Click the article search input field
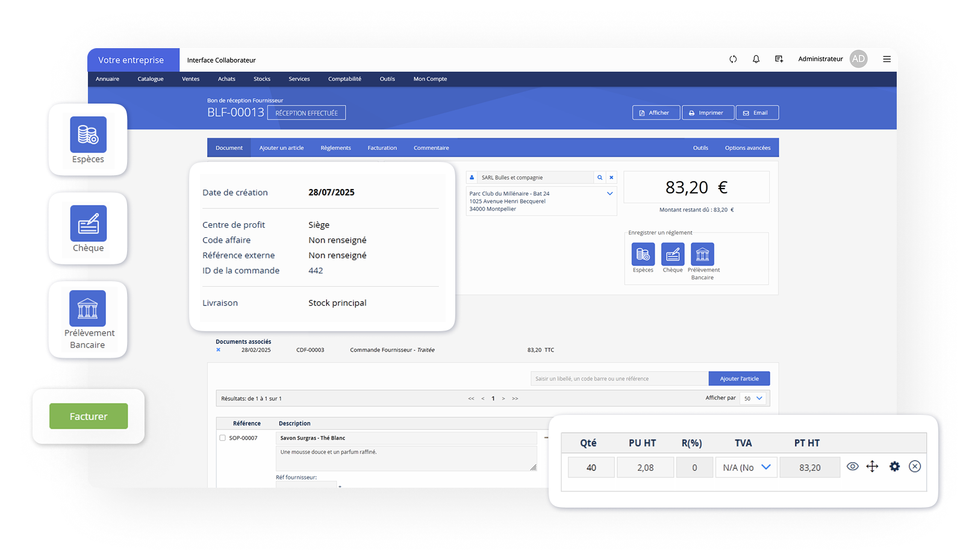Viewport: 969px width, 560px height. (619, 379)
